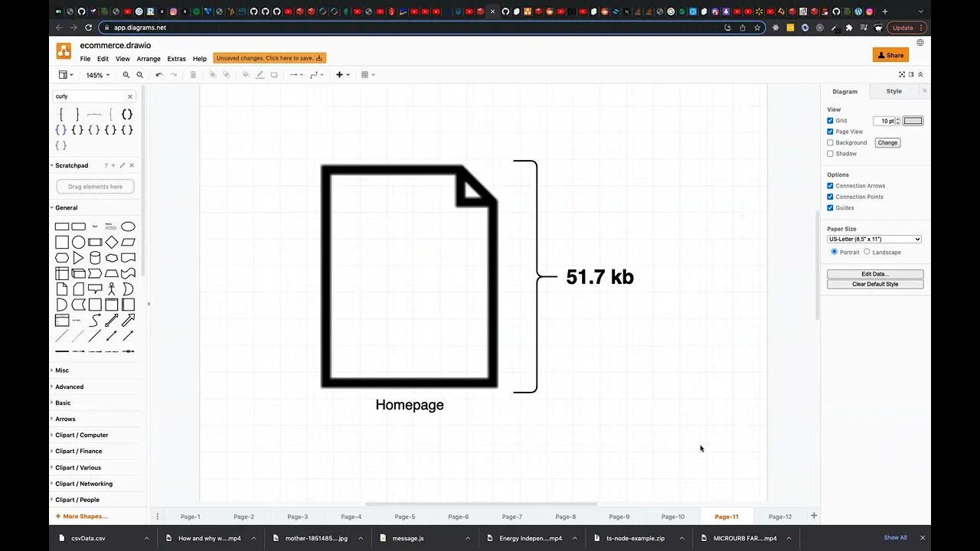This screenshot has height=551, width=980.
Task: Switch to the Style tab
Action: click(893, 91)
